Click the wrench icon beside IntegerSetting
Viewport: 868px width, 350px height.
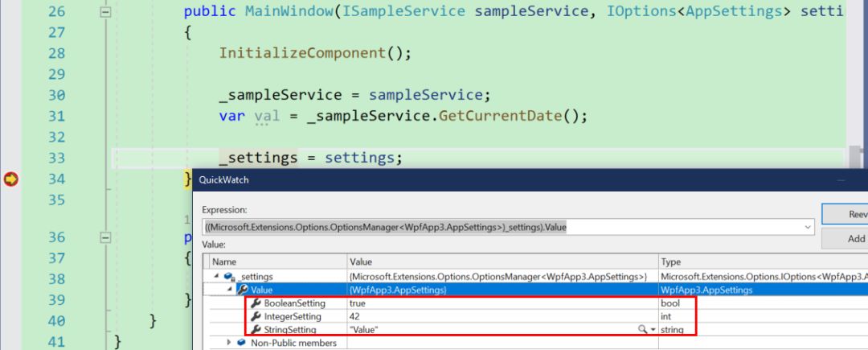[256, 317]
